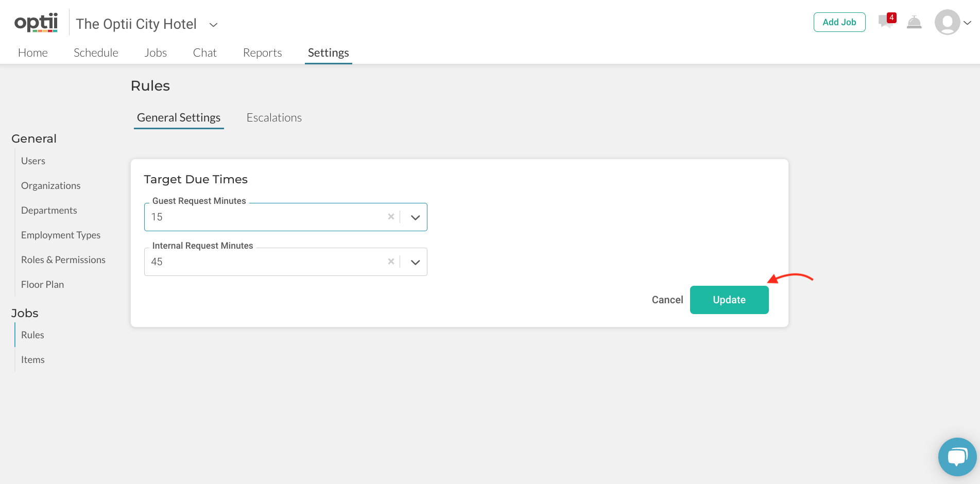The height and width of the screenshot is (484, 980).
Task: Clear the Internal Request Minutes value
Action: click(391, 262)
